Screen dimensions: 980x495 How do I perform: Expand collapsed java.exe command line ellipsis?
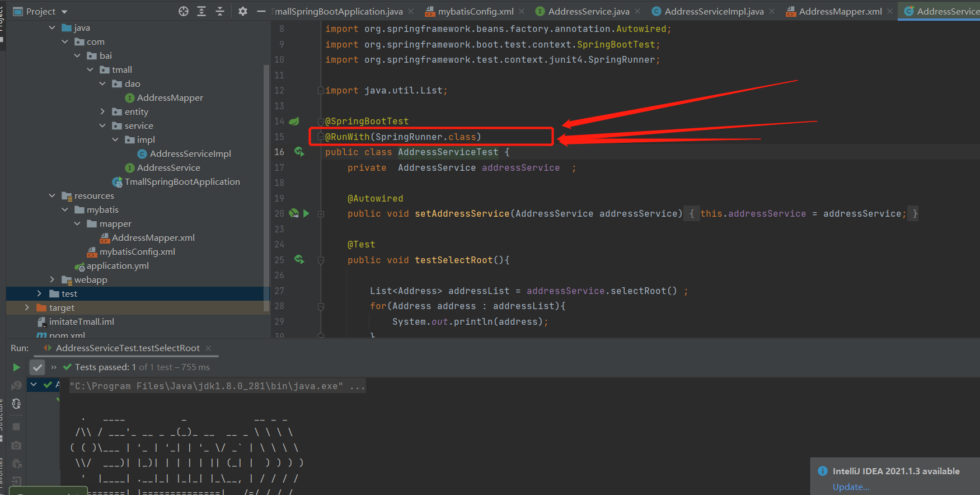tap(357, 386)
